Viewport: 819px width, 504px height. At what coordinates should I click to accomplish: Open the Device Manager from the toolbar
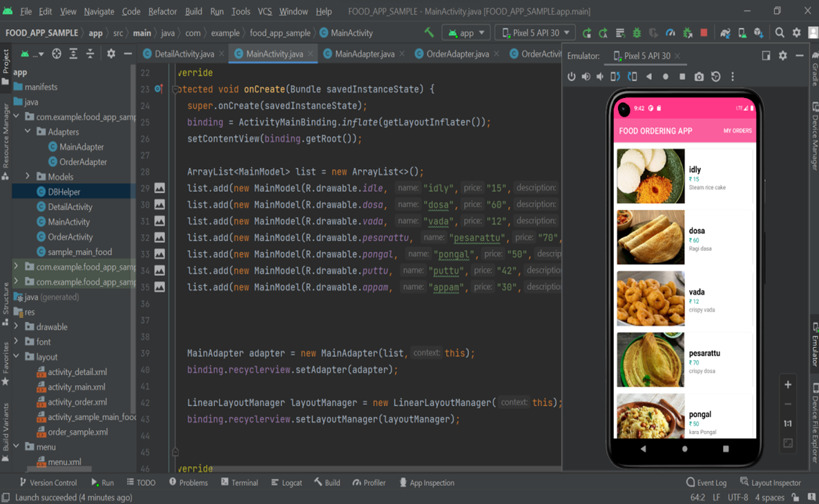(x=742, y=32)
